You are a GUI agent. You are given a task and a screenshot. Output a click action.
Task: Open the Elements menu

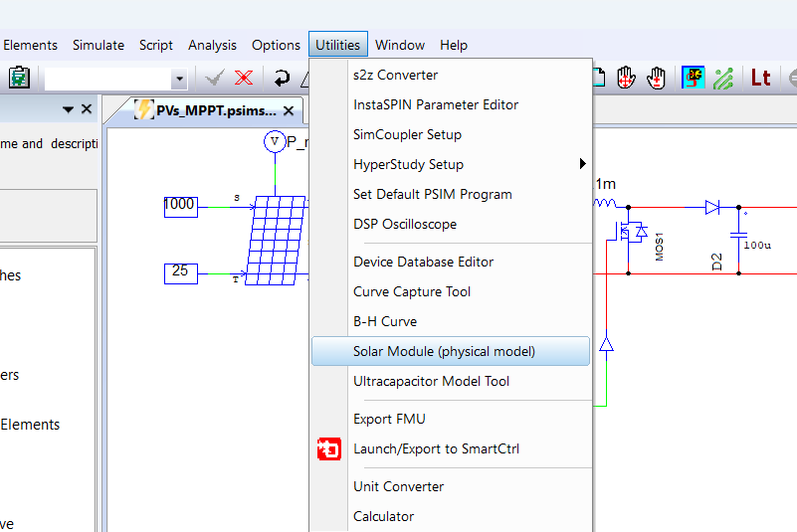point(30,45)
